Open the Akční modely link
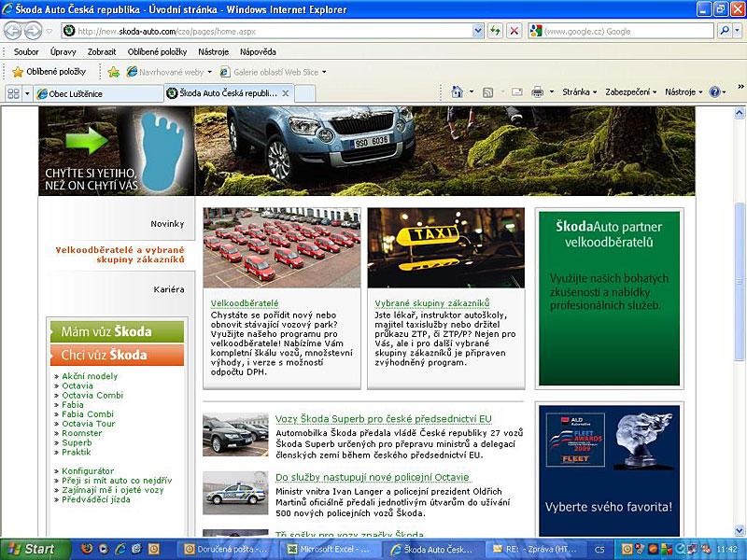This screenshot has width=747, height=560. 90,376
